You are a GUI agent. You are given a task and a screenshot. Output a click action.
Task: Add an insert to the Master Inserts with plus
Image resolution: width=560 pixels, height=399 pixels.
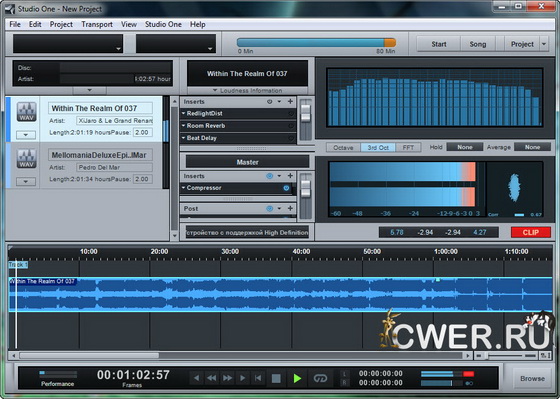290,176
